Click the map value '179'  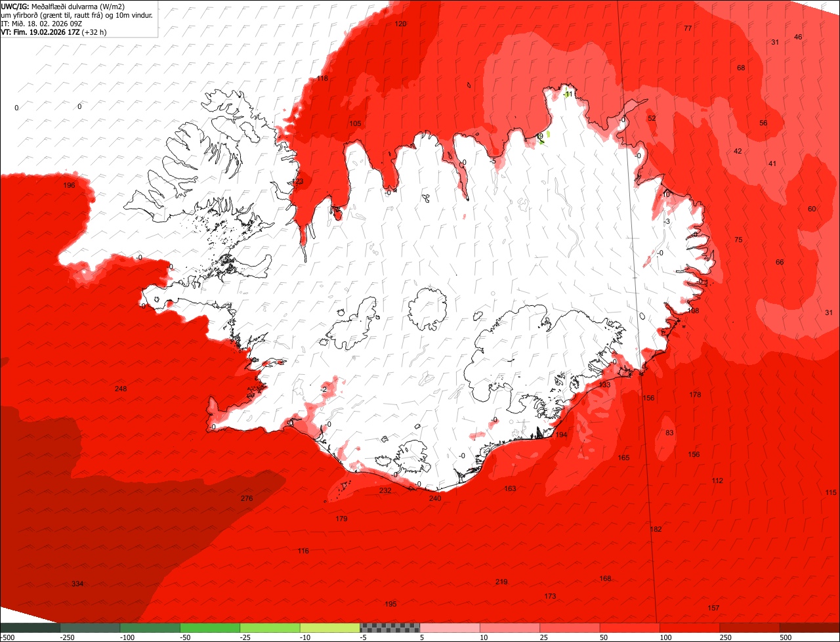[341, 519]
